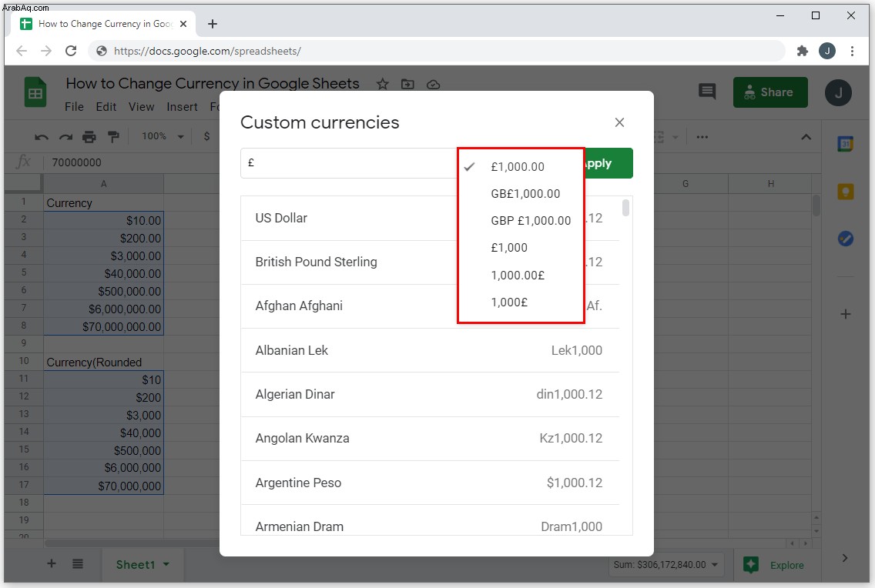875x588 pixels.
Task: Open Chrome three-dot menu
Action: [852, 52]
